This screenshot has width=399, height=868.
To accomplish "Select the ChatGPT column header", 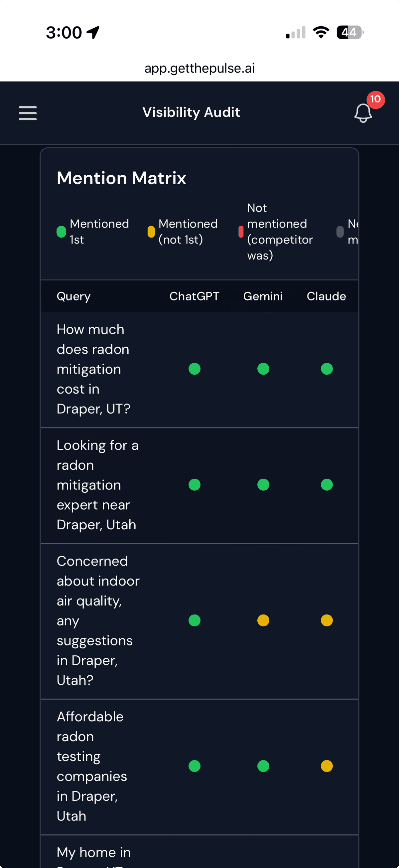I will [x=195, y=296].
